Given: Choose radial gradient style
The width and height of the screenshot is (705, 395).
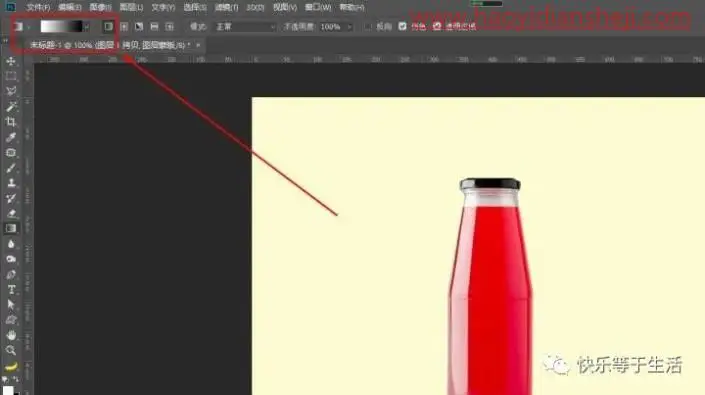Looking at the screenshot, I should coord(124,27).
